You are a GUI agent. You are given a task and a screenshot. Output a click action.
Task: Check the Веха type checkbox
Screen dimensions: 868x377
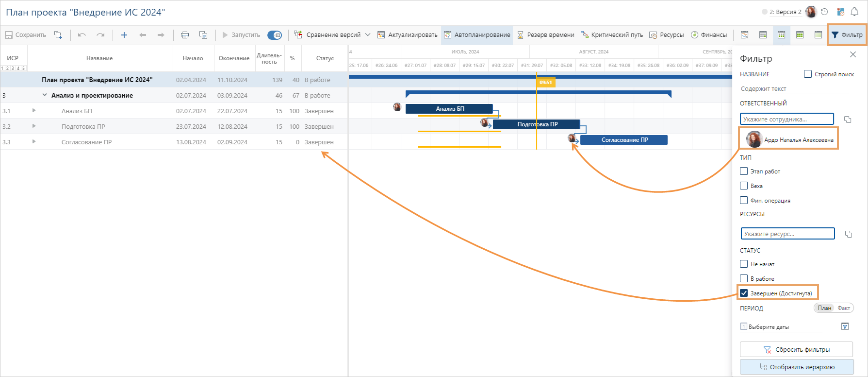(x=744, y=186)
